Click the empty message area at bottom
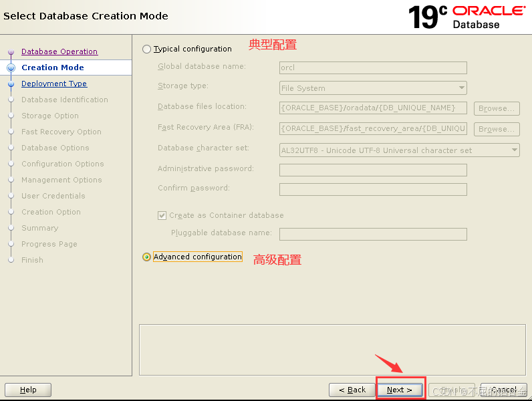Image resolution: width=532 pixels, height=401 pixels. click(332, 350)
